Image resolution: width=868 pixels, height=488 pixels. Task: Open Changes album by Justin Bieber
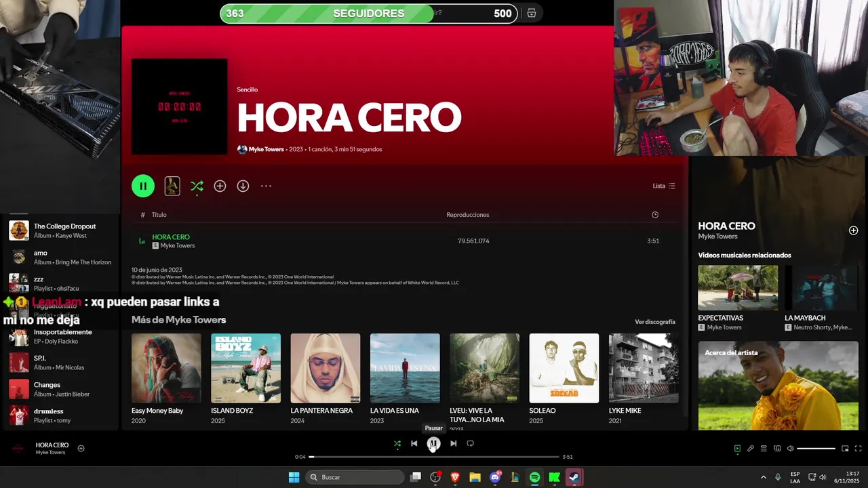pyautogui.click(x=61, y=389)
